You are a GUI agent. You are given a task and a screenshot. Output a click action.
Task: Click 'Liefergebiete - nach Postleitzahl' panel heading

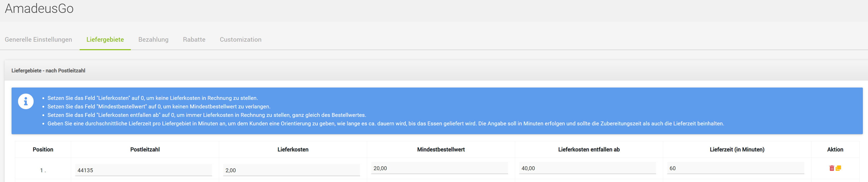click(x=48, y=71)
